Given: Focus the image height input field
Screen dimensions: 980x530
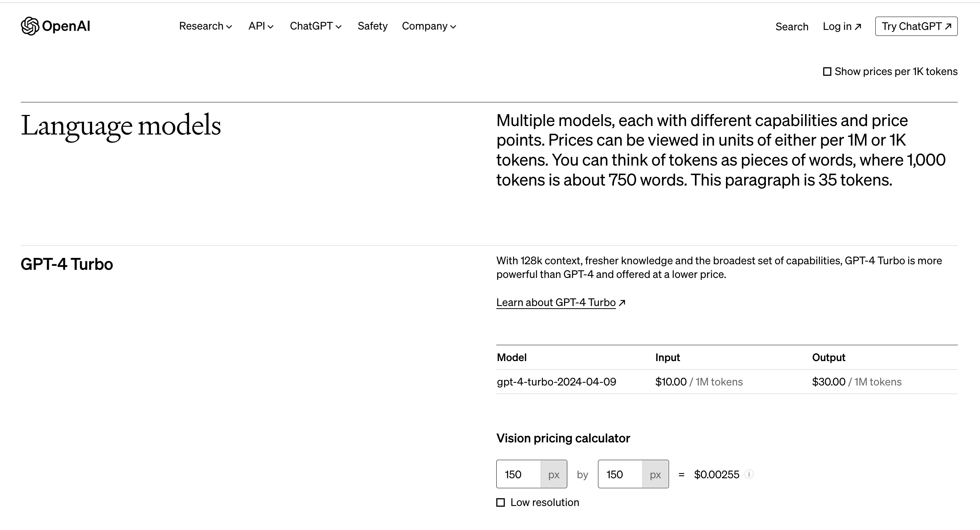Looking at the screenshot, I should tap(620, 474).
